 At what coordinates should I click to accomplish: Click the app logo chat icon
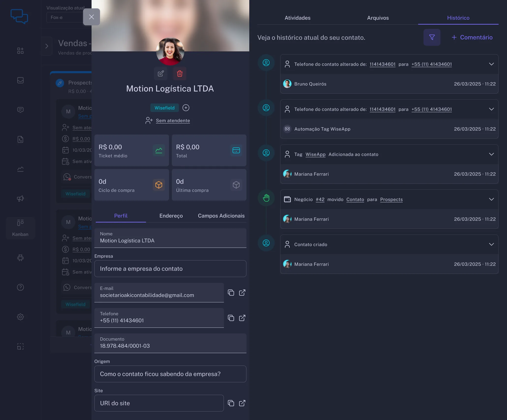tap(19, 16)
